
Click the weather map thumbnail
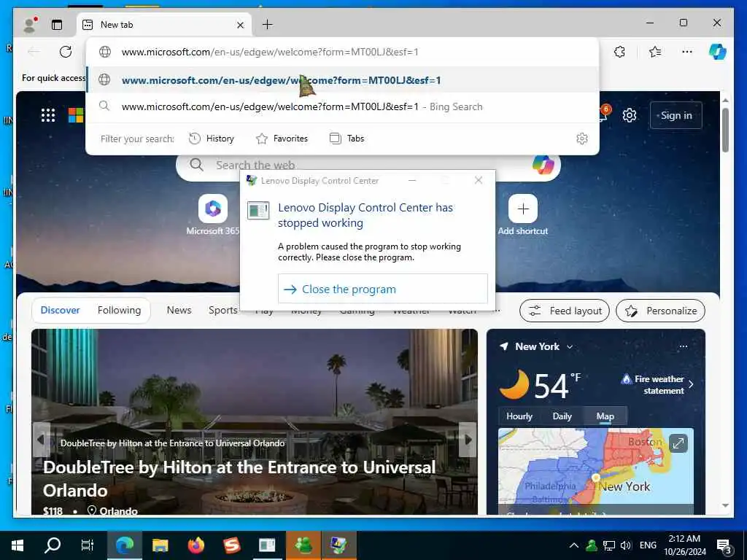pyautogui.click(x=595, y=471)
